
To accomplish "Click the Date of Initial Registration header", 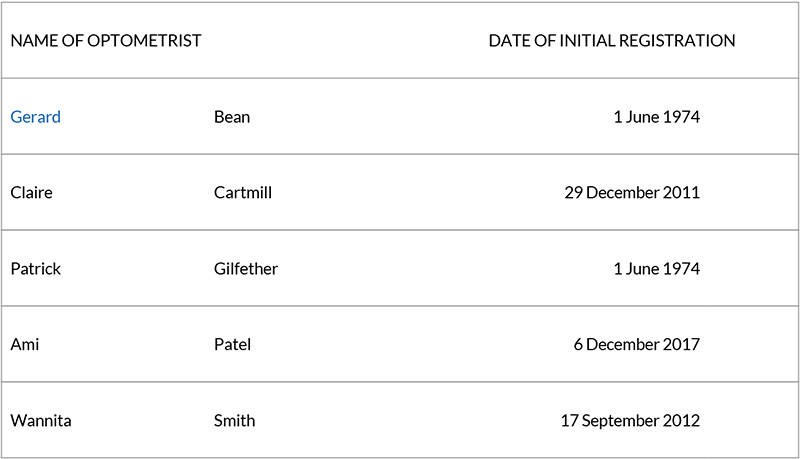I will [x=611, y=41].
